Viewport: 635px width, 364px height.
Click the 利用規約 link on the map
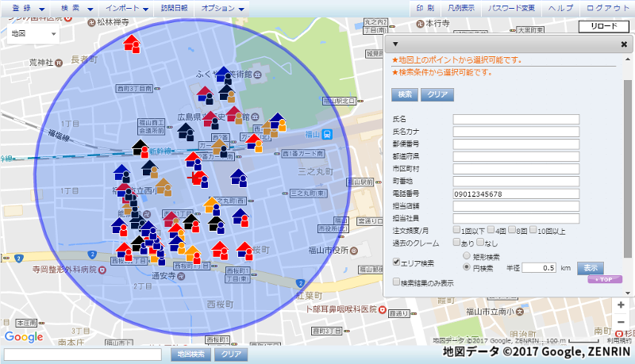click(618, 341)
